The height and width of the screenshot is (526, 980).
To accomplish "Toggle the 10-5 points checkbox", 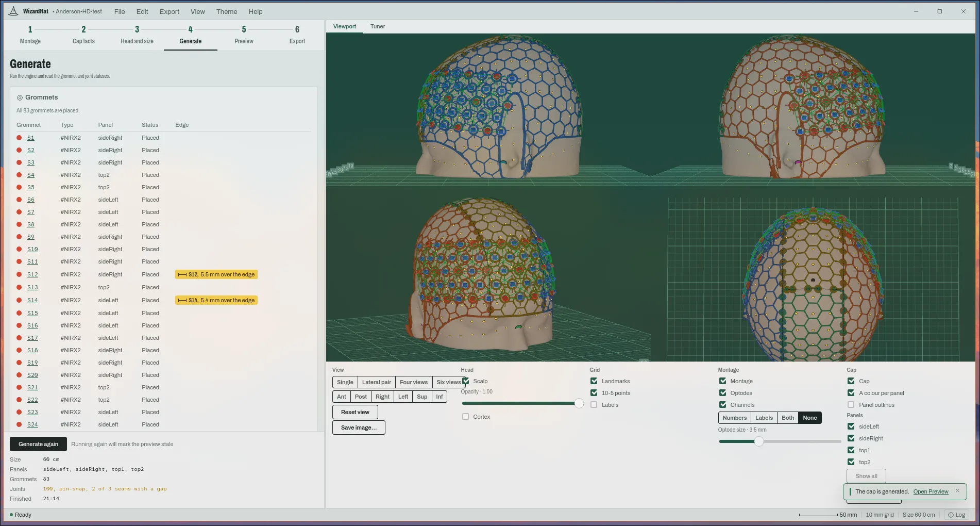I will [x=594, y=393].
